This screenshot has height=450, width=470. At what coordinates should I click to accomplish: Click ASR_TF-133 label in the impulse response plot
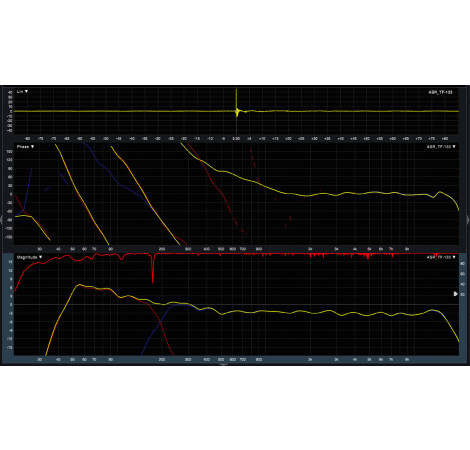pyautogui.click(x=440, y=92)
